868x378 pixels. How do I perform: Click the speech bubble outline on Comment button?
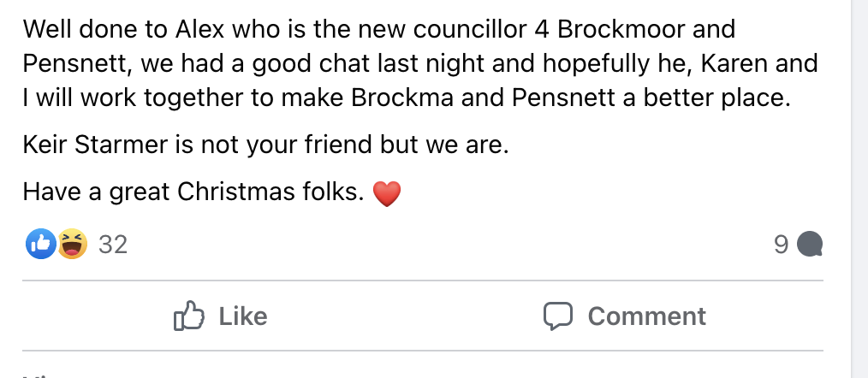(558, 316)
